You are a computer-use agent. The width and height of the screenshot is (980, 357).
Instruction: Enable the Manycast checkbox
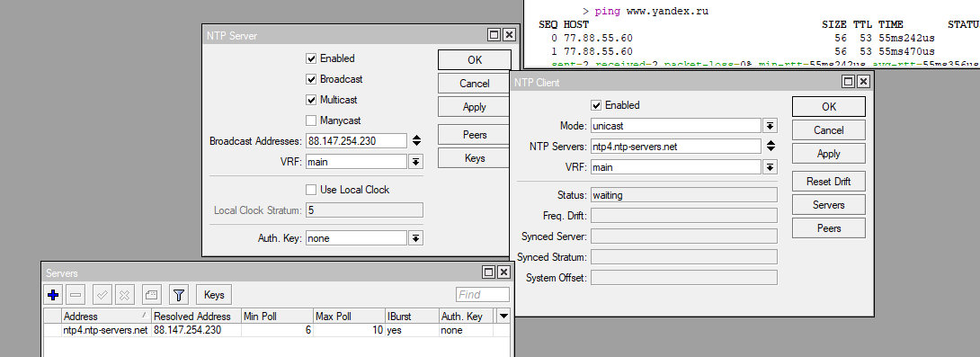click(x=311, y=120)
